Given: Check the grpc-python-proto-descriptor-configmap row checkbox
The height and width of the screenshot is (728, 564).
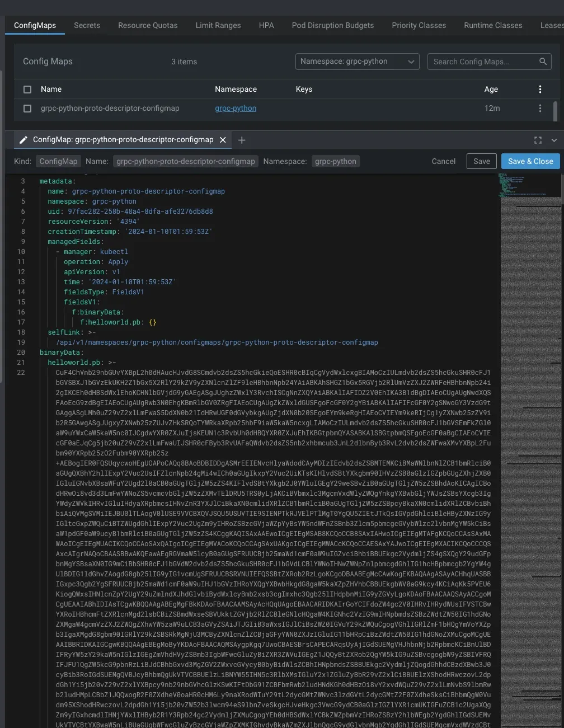Looking at the screenshot, I should coord(27,109).
